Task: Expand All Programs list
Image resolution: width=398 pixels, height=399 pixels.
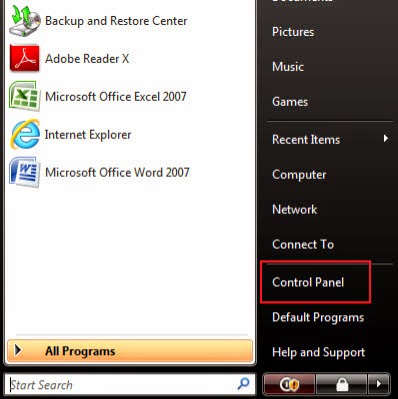Action: (130, 351)
